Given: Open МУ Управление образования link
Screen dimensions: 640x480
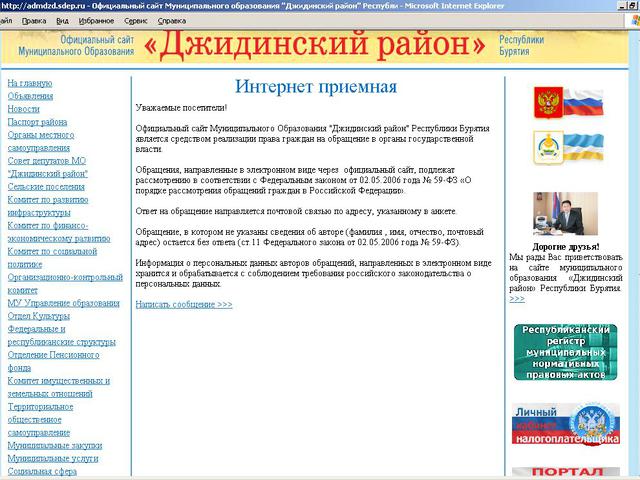Looking at the screenshot, I should click(63, 303).
